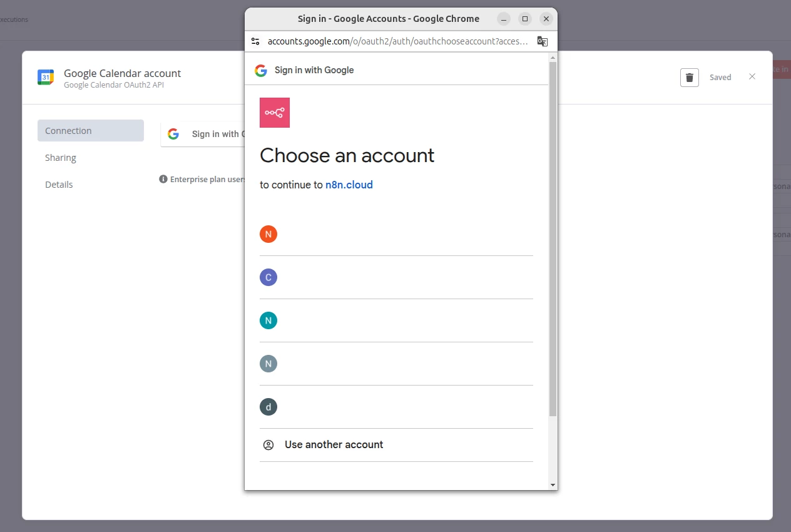Image resolution: width=791 pixels, height=532 pixels.
Task: Open the n8n.cloud link
Action: (349, 185)
